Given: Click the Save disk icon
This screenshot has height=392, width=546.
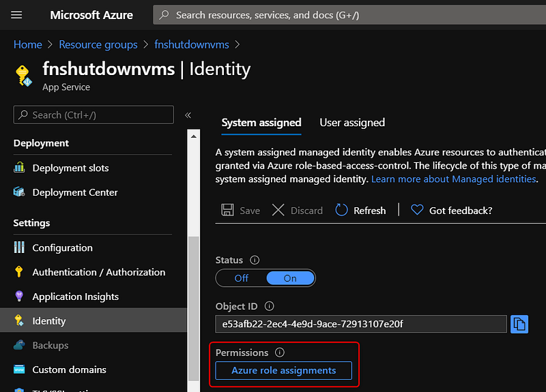Looking at the screenshot, I should click(x=228, y=211).
